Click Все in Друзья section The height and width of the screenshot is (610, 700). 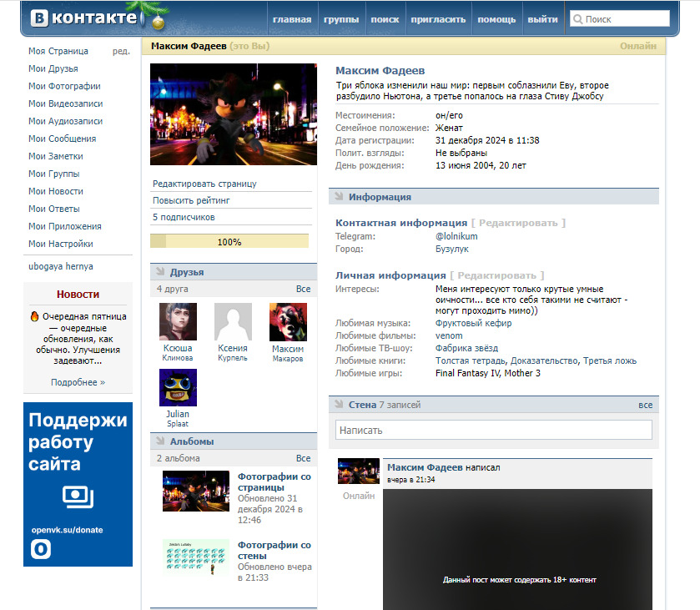point(303,289)
